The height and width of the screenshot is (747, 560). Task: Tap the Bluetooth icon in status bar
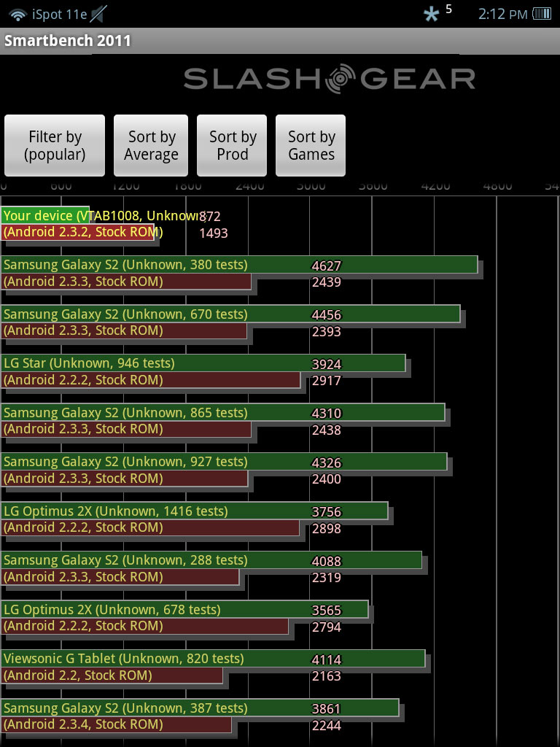[x=432, y=14]
